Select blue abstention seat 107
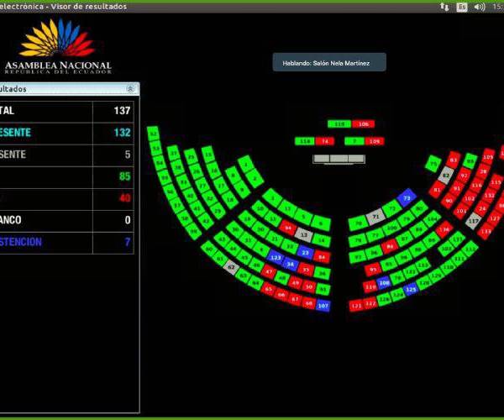Image resolution: width=504 pixels, height=420 pixels. (x=323, y=305)
